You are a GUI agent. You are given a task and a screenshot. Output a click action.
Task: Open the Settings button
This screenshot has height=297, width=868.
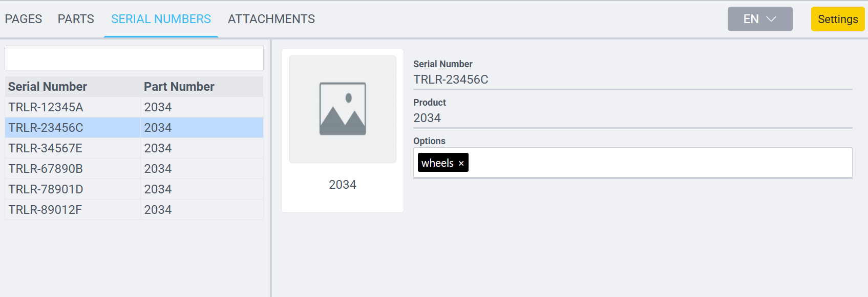click(837, 19)
